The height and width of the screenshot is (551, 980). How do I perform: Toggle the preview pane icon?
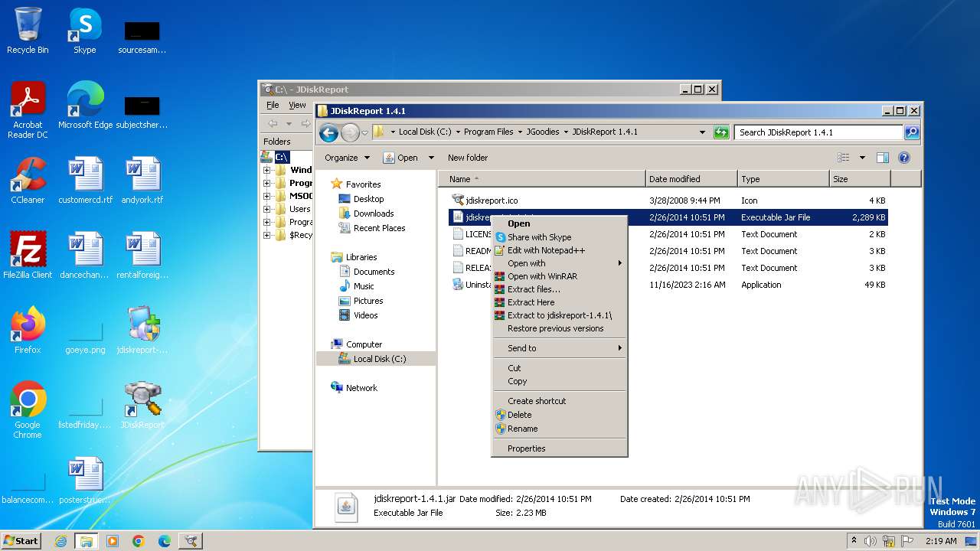tap(882, 158)
